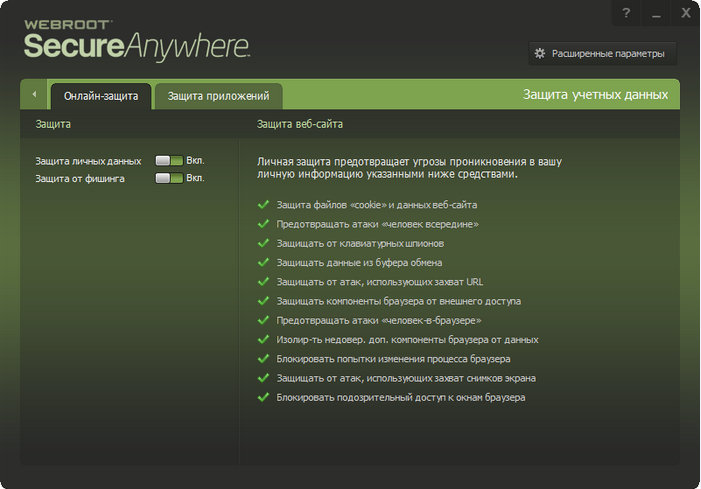The image size is (701, 489).
Task: Select 'Блокировать подозрительный доступ к окнам браузера'
Action: tap(401, 397)
